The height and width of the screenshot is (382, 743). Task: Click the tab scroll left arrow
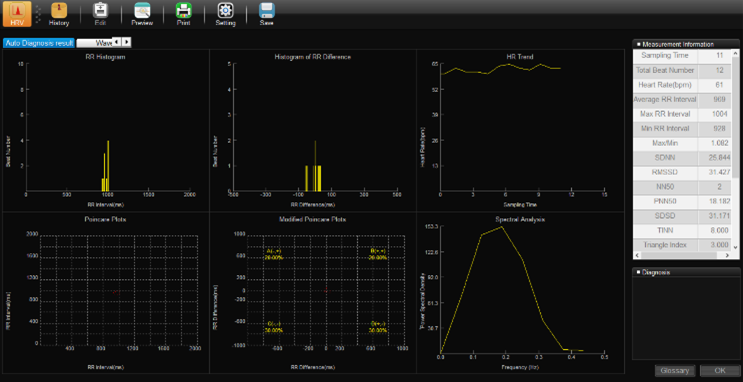pos(117,42)
